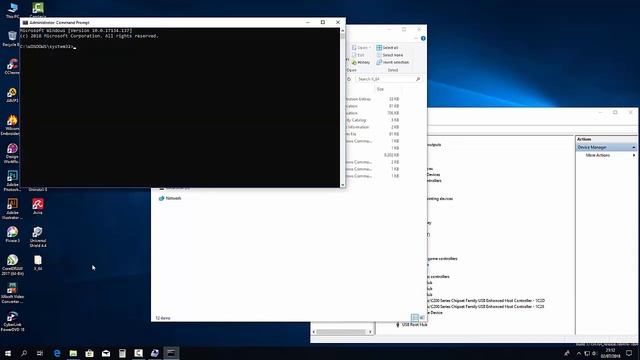Show hidden tray icons chevron
Image resolution: width=640 pixels, height=360 pixels.
pos(578,353)
